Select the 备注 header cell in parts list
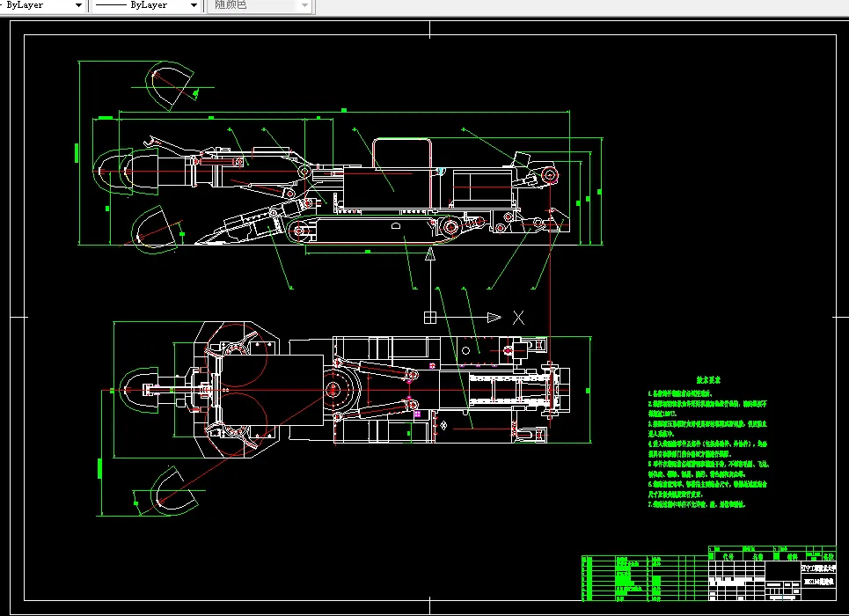This screenshot has height=616, width=849. click(829, 556)
